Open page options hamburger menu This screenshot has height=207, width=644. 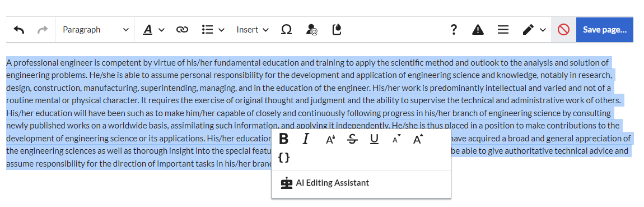click(503, 30)
